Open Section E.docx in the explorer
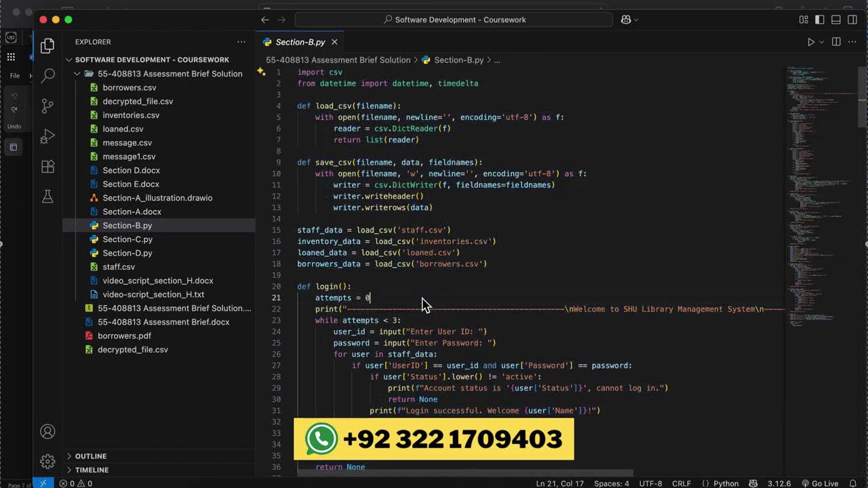The image size is (868, 488). click(131, 184)
